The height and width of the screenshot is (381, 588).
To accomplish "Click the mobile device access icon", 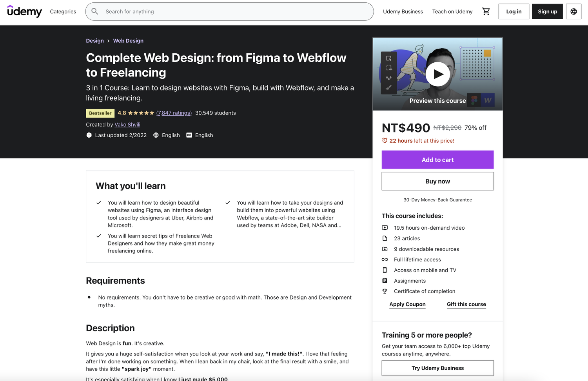I will click(385, 270).
